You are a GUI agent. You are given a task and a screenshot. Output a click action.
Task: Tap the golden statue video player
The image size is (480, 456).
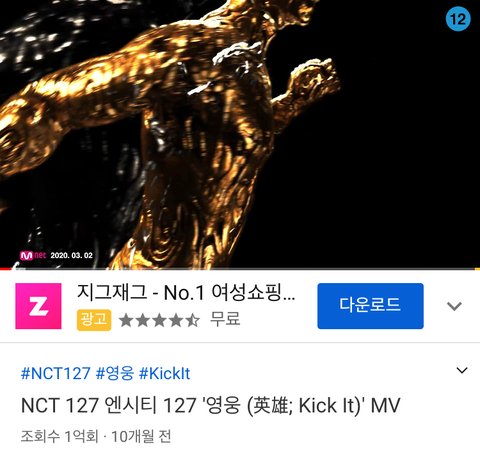coord(240,133)
